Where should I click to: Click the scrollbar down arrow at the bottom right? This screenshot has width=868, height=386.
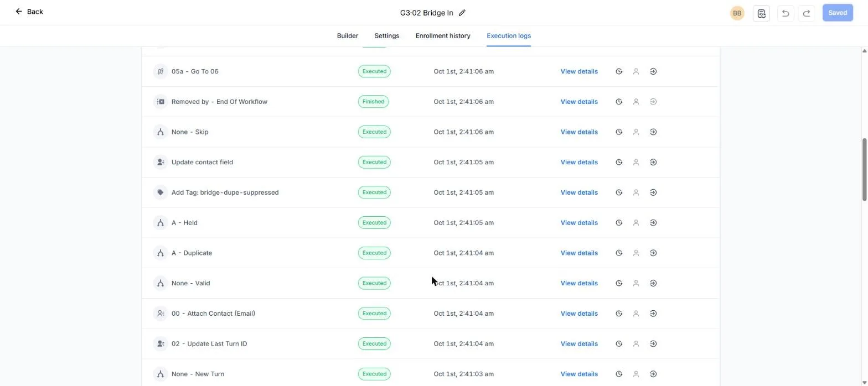pyautogui.click(x=864, y=382)
